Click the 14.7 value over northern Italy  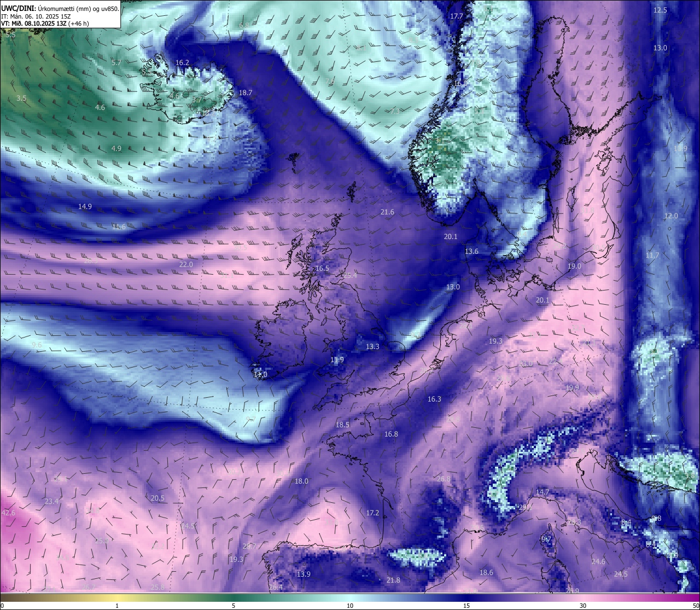542,492
